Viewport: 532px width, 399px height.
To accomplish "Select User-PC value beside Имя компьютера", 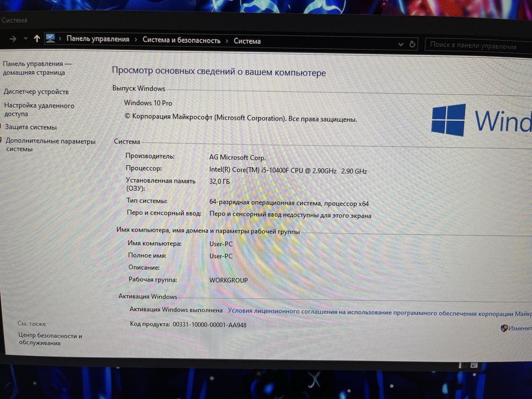I will point(221,244).
